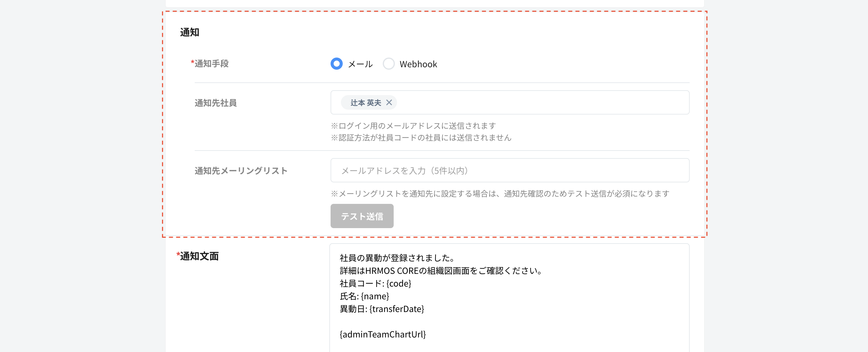
Task: Select the メール notification method
Action: tap(336, 64)
